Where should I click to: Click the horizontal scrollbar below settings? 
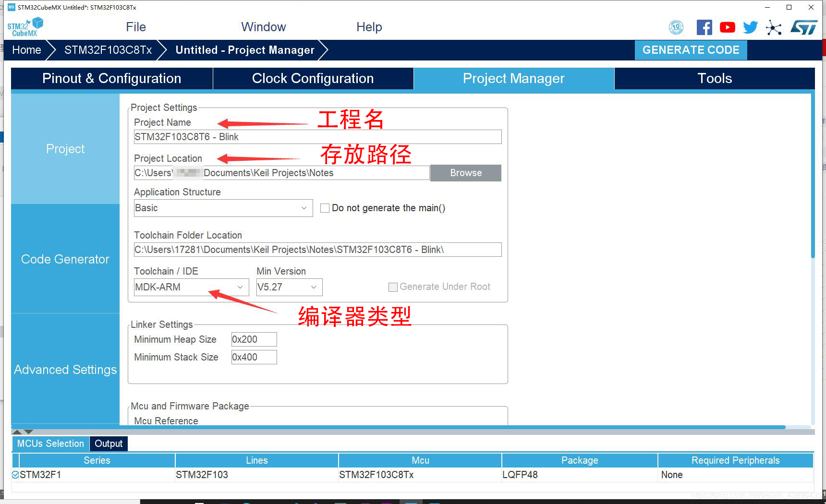point(399,427)
